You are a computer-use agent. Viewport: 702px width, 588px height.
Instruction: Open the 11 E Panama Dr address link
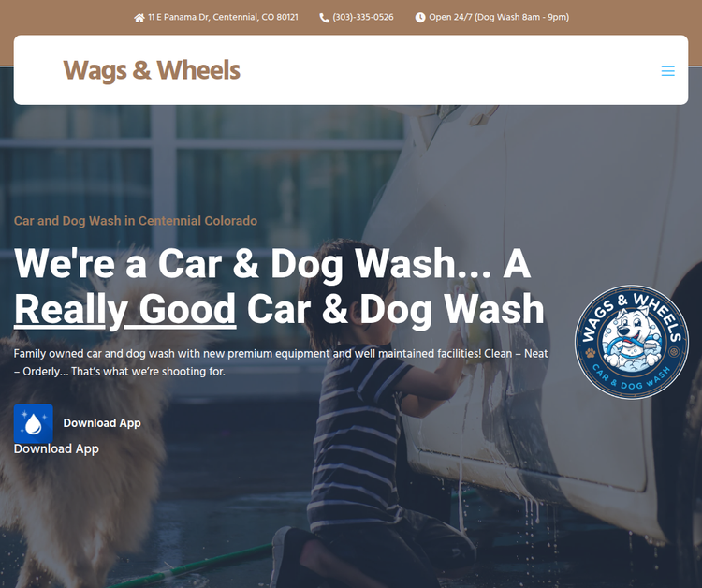(x=223, y=17)
